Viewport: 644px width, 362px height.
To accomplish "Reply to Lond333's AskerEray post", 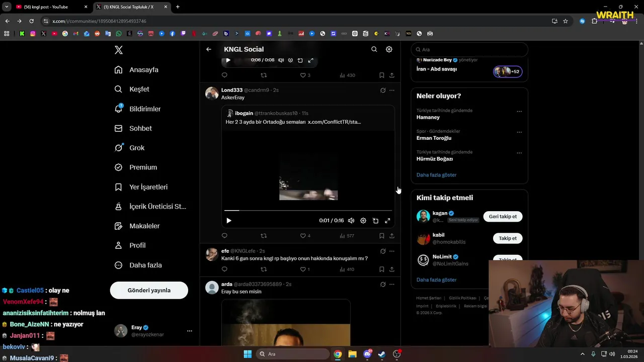I will point(224,235).
